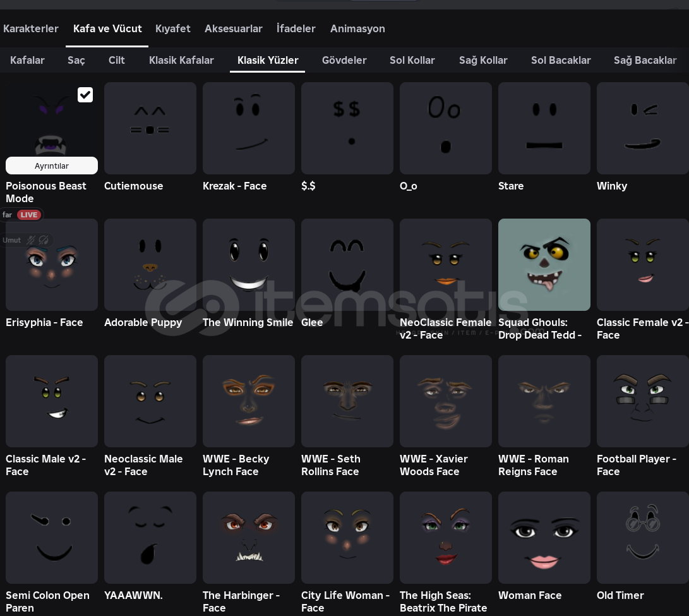This screenshot has height=616, width=689.
Task: Click the Ayrıntılar button
Action: 51,166
